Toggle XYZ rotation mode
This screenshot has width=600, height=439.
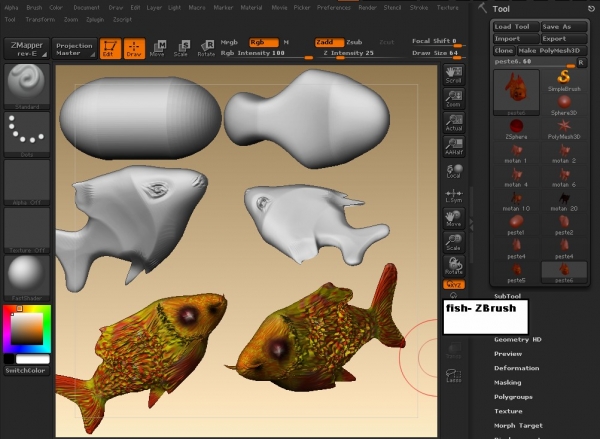454,284
